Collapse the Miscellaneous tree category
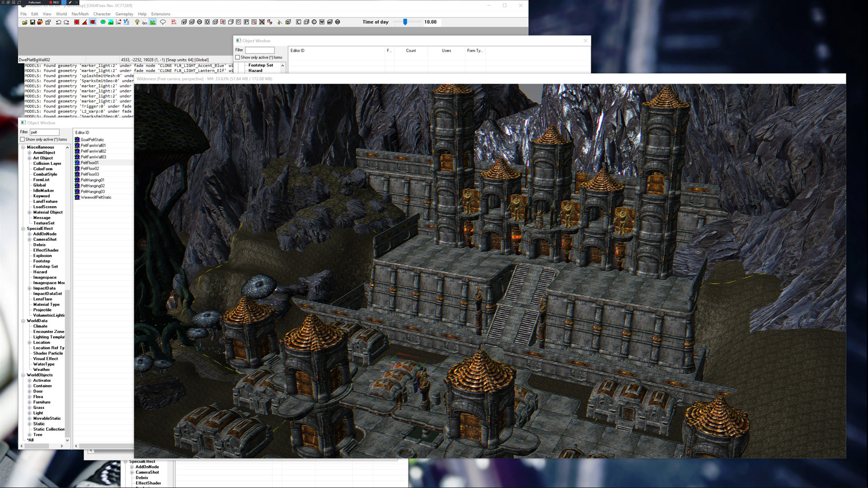The image size is (868, 488). tap(23, 147)
